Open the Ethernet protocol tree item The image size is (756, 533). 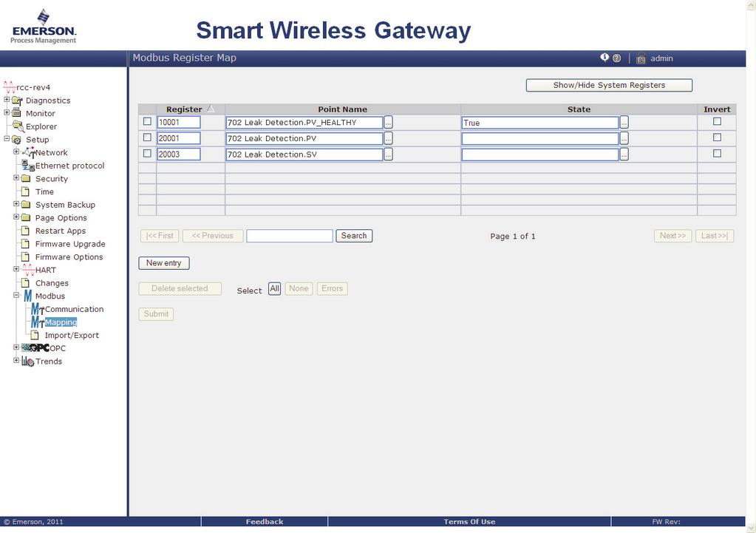tap(70, 166)
